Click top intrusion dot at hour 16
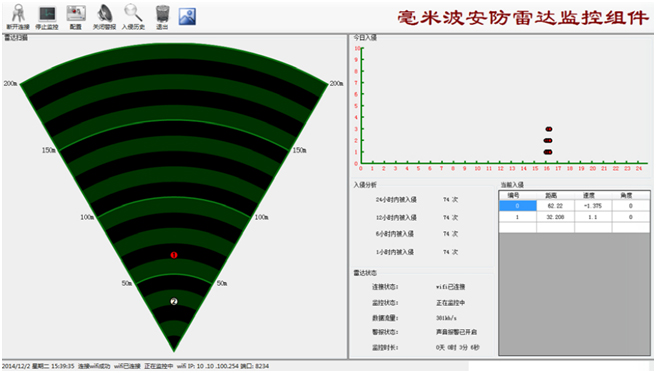This screenshot has height=373, width=656. point(548,129)
